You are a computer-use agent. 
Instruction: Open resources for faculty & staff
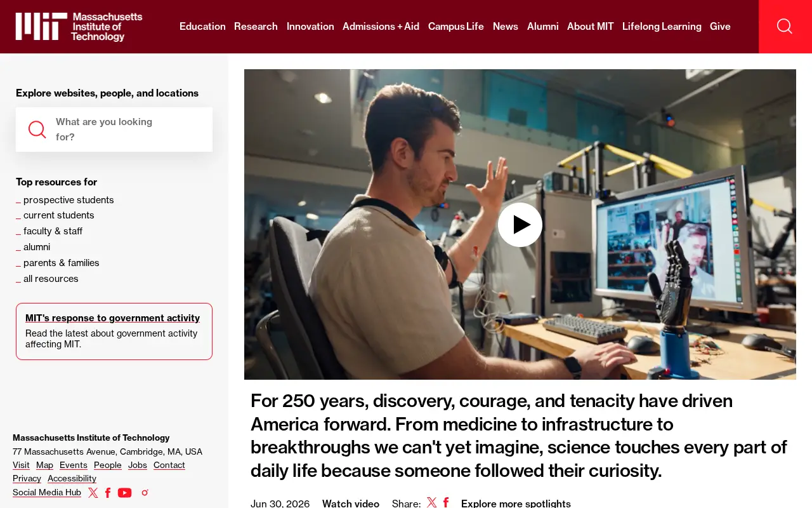(53, 231)
